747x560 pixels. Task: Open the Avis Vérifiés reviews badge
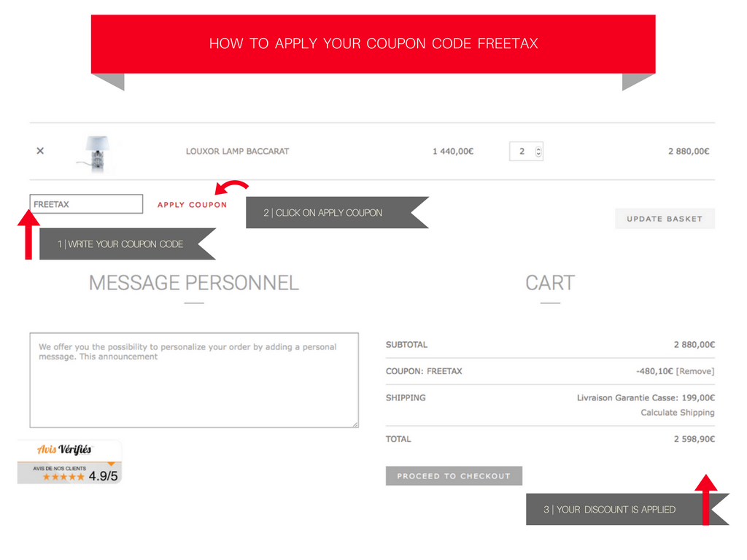tap(69, 462)
